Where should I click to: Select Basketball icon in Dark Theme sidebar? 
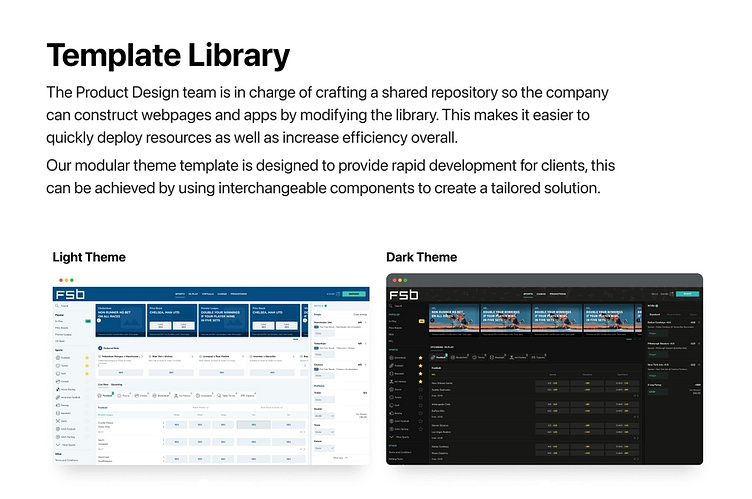click(x=391, y=358)
